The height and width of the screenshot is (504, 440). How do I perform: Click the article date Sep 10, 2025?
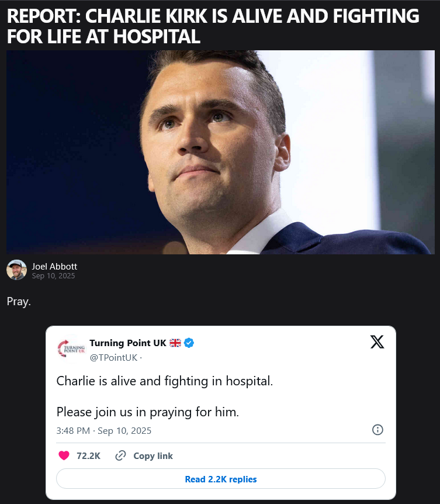click(53, 276)
